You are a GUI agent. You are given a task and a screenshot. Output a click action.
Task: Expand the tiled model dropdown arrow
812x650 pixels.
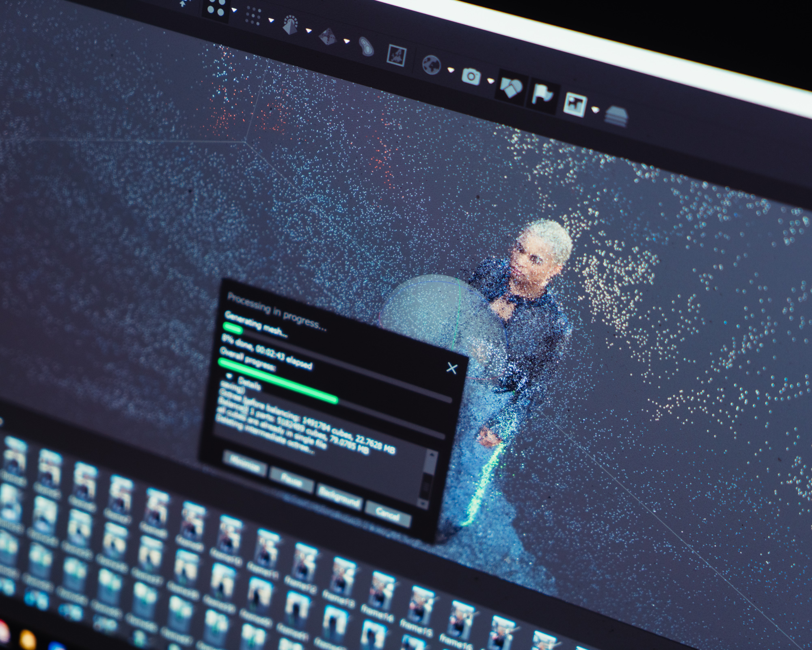(x=346, y=41)
